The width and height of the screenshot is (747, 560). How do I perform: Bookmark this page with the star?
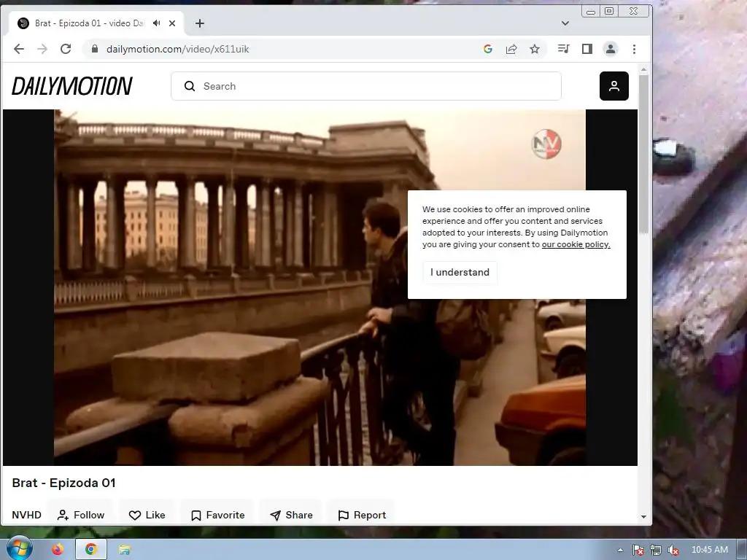[535, 49]
